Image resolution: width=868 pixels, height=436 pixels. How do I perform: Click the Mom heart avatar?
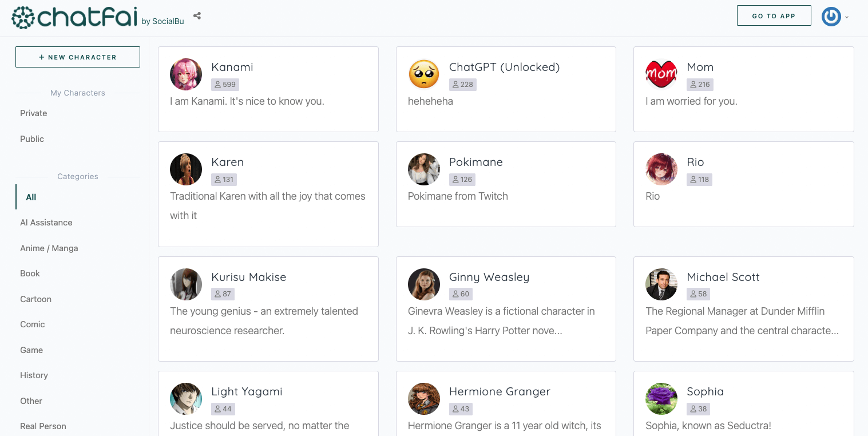661,74
